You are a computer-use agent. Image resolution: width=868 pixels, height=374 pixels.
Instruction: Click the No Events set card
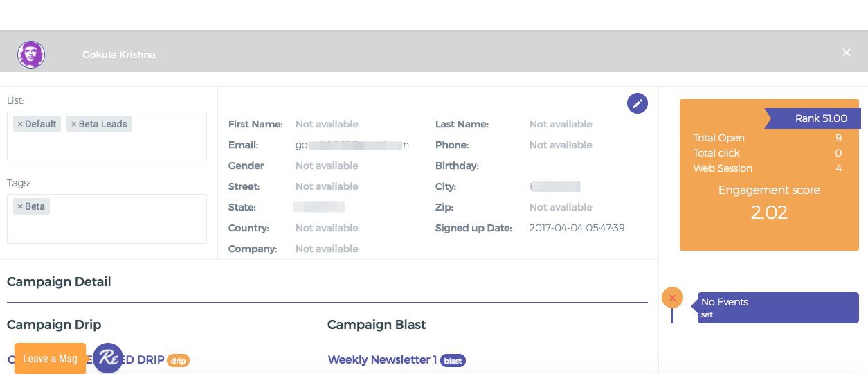point(777,308)
